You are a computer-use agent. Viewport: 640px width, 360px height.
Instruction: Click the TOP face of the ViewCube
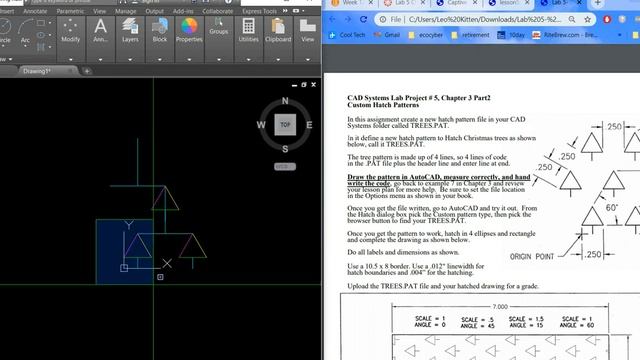coord(285,125)
